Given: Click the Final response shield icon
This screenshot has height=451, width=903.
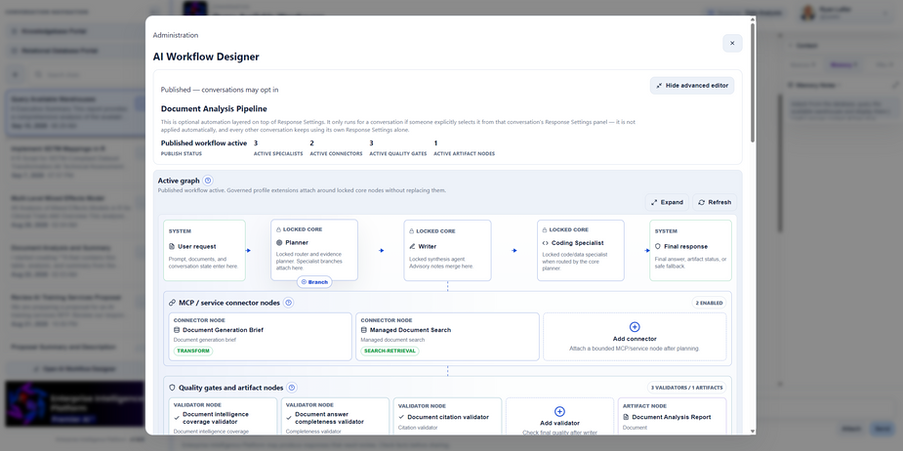Looking at the screenshot, I should click(658, 246).
